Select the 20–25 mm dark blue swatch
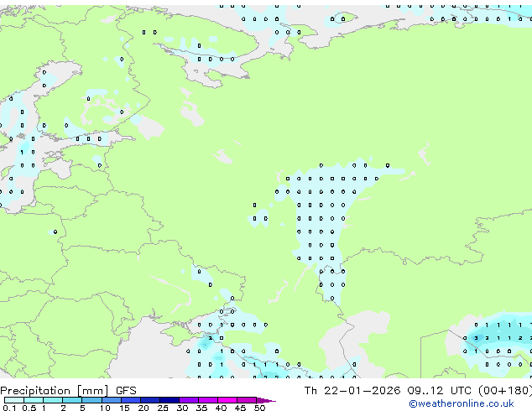The image size is (532, 411). coord(150,400)
